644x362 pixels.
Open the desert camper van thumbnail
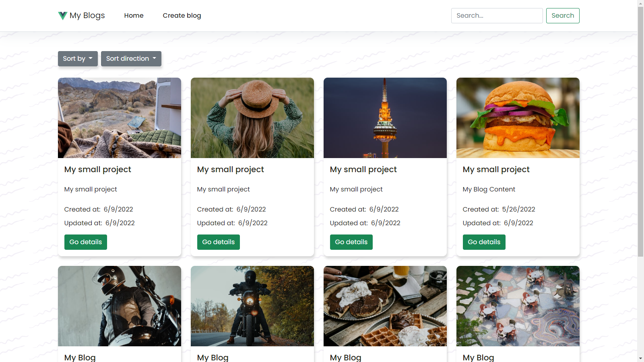[120, 118]
